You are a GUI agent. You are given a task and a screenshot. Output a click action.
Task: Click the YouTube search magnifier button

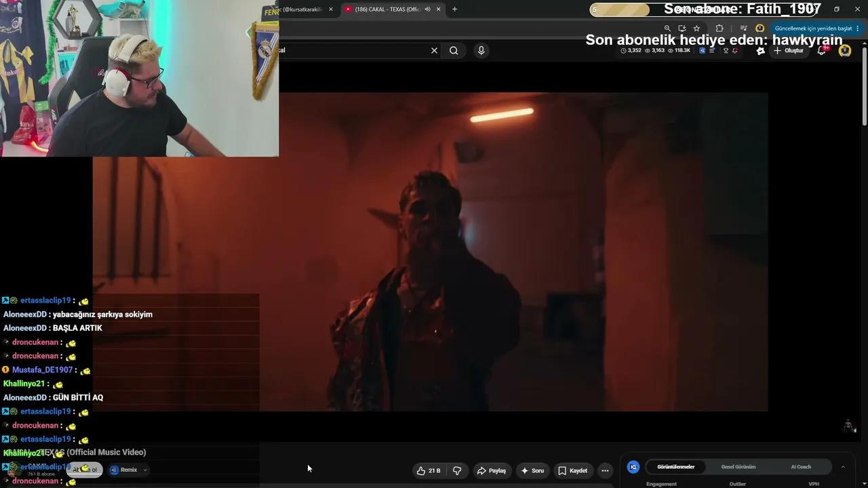pyautogui.click(x=454, y=50)
